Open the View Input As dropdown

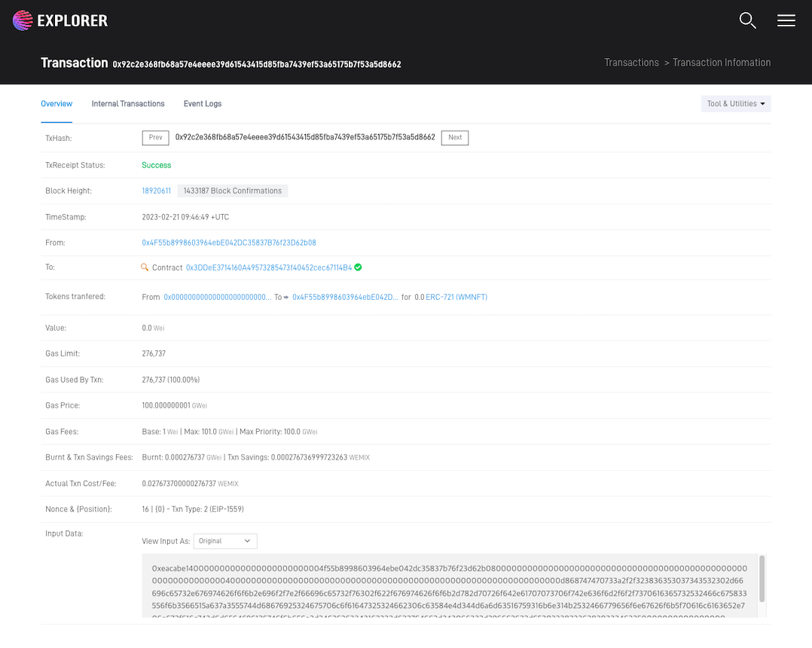225,541
